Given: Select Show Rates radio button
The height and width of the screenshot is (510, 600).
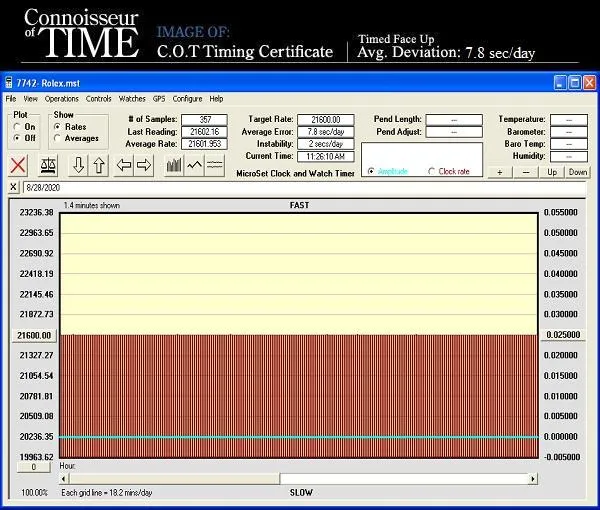Looking at the screenshot, I should click(x=57, y=126).
